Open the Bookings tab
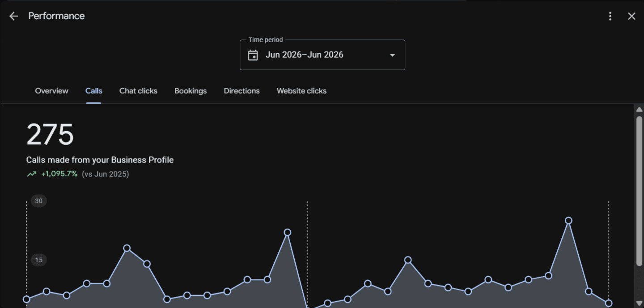This screenshot has width=644, height=308. pos(191,91)
